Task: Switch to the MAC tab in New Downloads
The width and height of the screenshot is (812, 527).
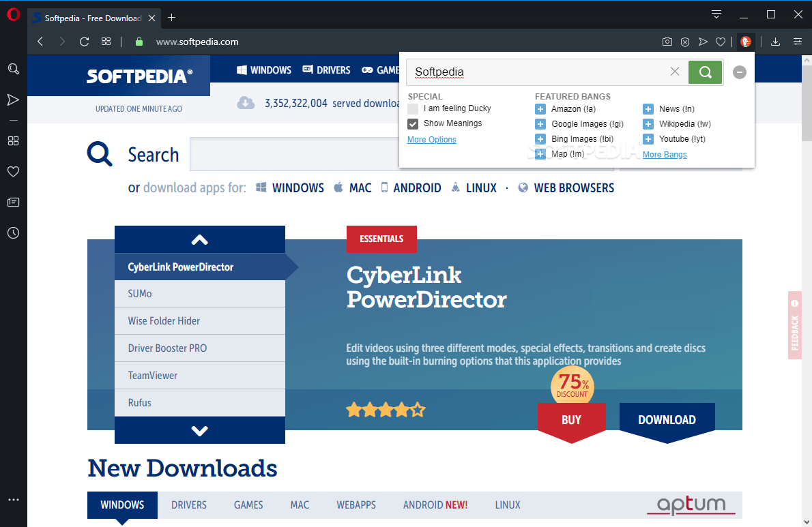Action: click(300, 505)
